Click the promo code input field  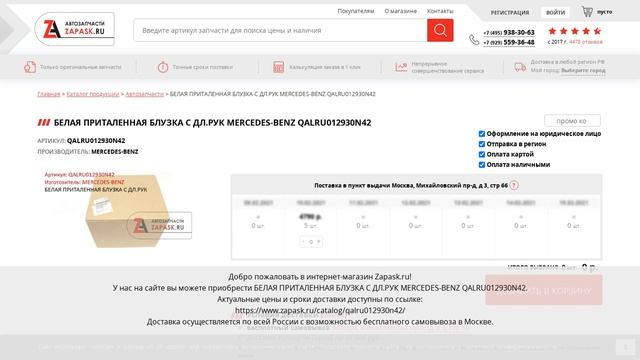coord(572,121)
